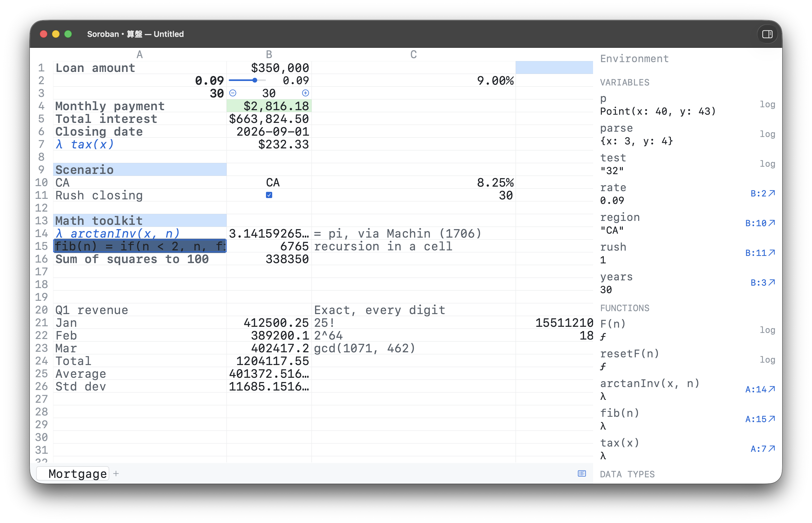Jump to B:10 link for region variable
812x523 pixels.
pyautogui.click(x=760, y=223)
